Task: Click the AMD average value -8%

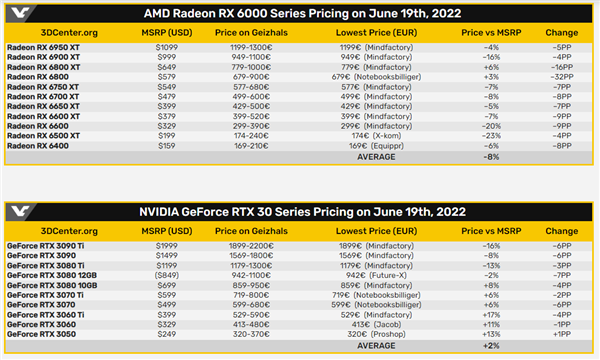Action: [x=491, y=157]
